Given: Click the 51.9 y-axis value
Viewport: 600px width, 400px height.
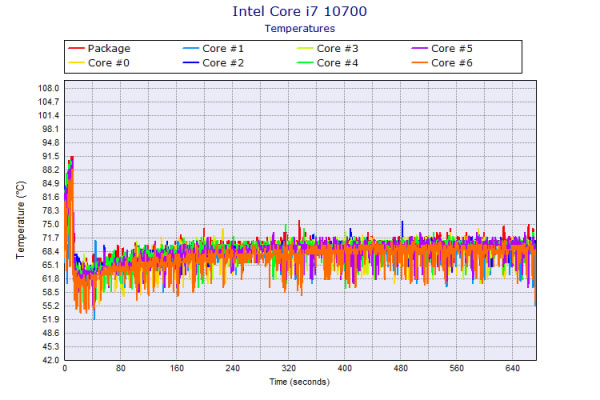Looking at the screenshot, I should (51, 319).
